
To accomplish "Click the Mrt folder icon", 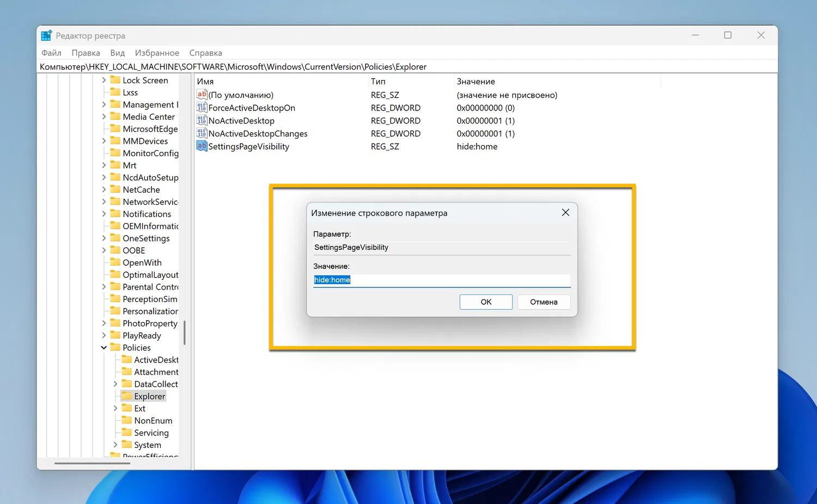I will [x=115, y=165].
